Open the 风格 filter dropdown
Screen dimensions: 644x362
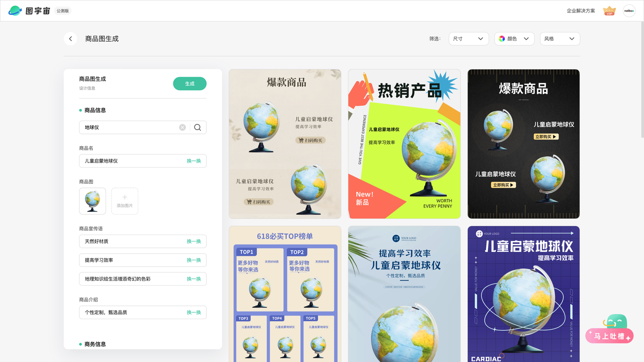[x=560, y=39]
